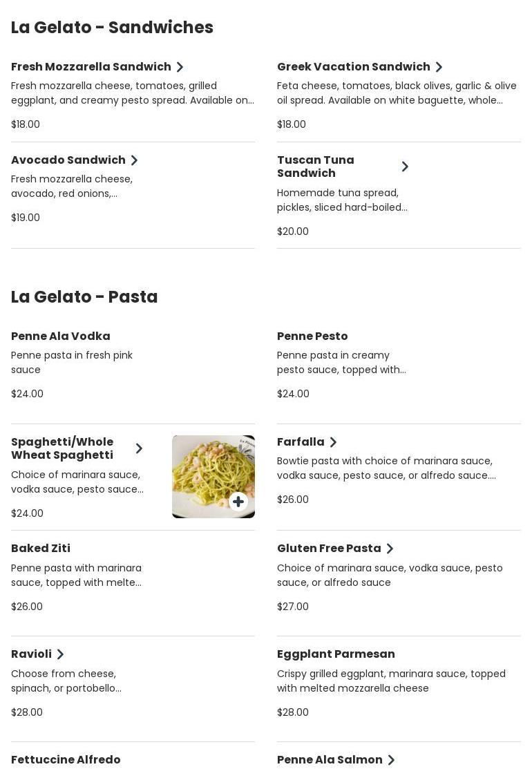Click the La Gelato - Sandwiches heading
Image resolution: width=532 pixels, height=769 pixels.
112,28
